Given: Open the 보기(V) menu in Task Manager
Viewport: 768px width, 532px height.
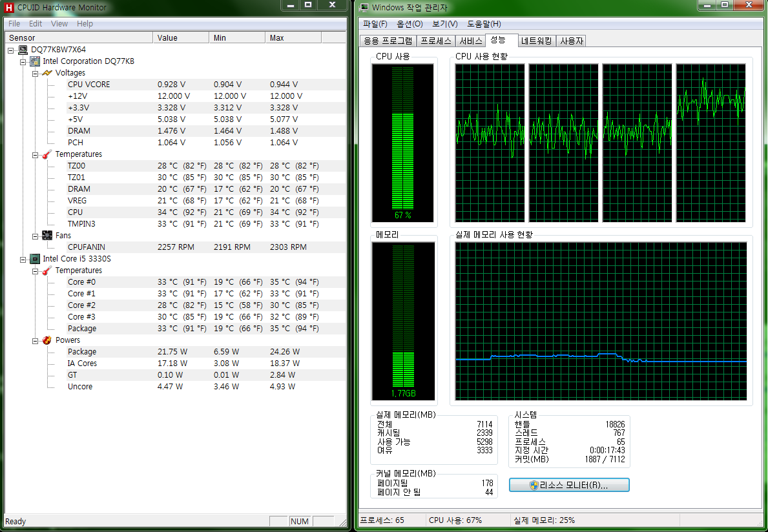Looking at the screenshot, I should click(x=445, y=24).
